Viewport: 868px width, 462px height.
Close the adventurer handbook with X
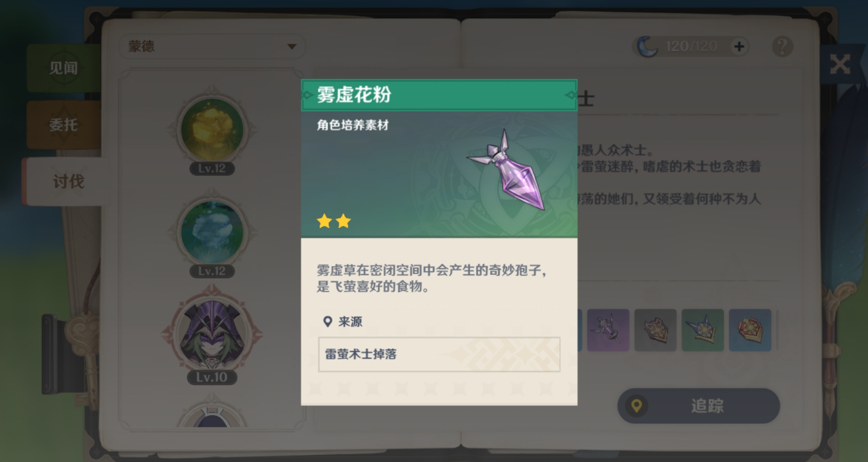[x=840, y=64]
